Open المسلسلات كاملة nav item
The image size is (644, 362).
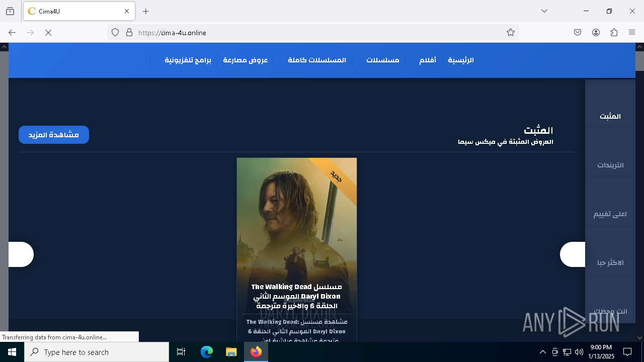(317, 60)
